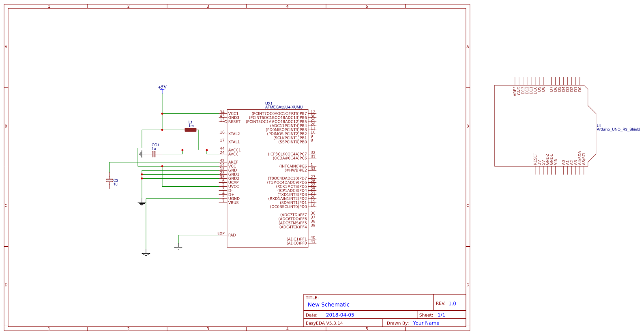The image size is (644, 335).
Task: Click the ground symbol wired to UGND
Action: pos(146,254)
